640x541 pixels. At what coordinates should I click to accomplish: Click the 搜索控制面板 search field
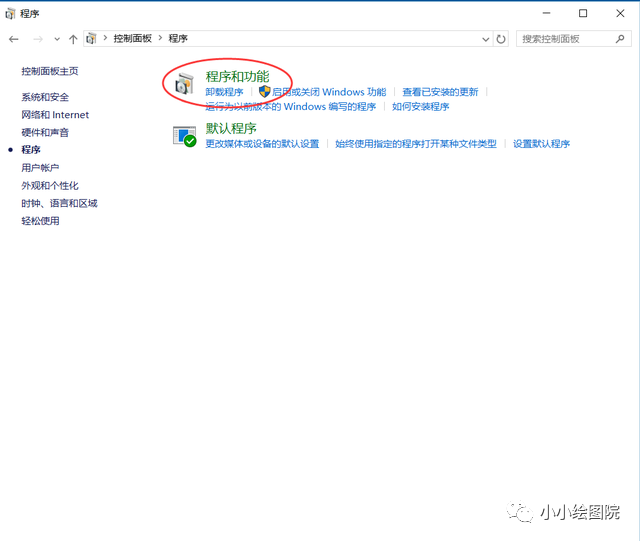click(573, 39)
